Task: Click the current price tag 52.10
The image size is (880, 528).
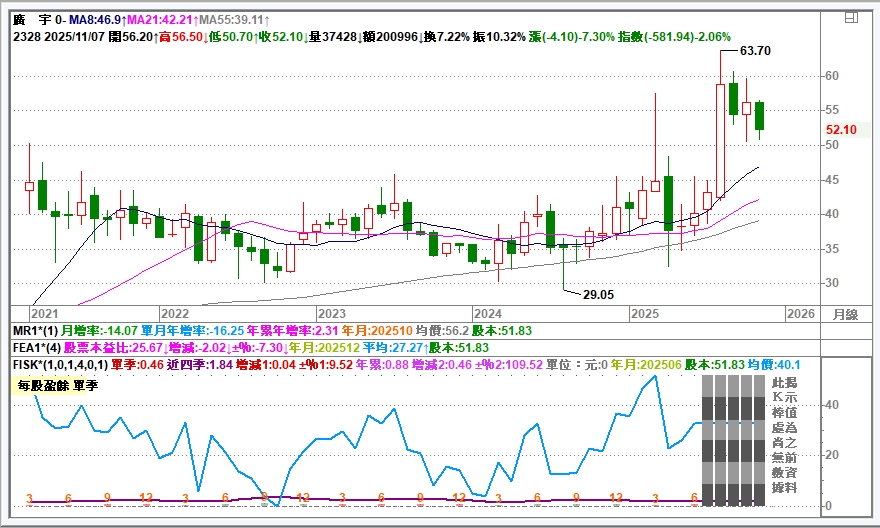Action: click(841, 130)
